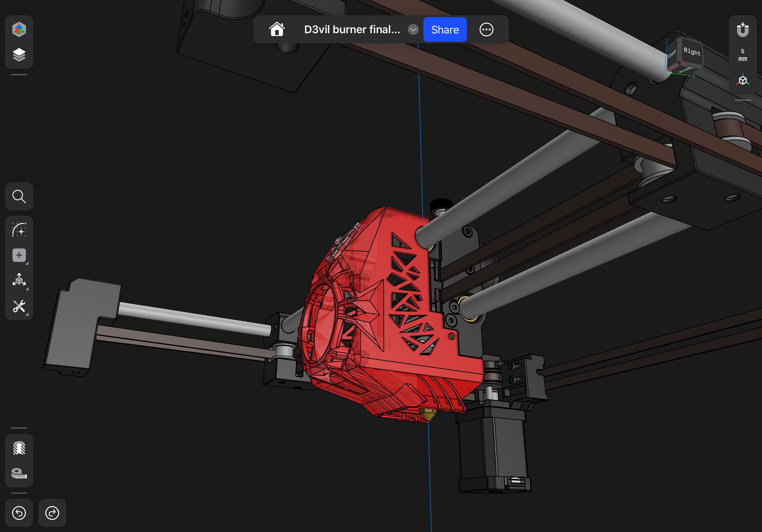This screenshot has width=762, height=532.
Task: Click the Search magnifier tool
Action: click(19, 196)
